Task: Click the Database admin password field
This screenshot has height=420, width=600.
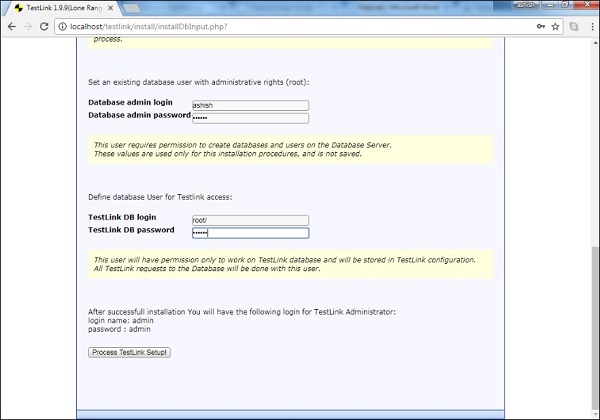Action: [250, 117]
